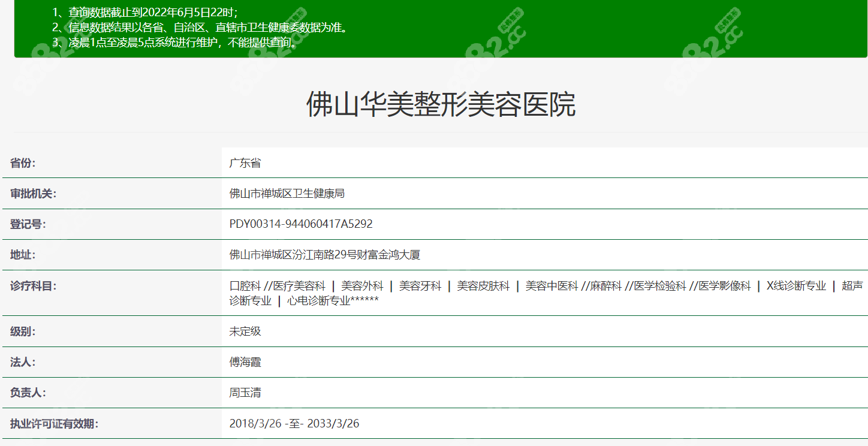
Task: Select the 诊疗科目 label
Action: 33,287
